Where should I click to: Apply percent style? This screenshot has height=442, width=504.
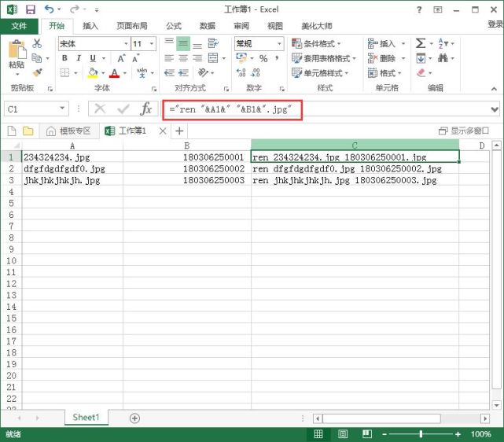tap(263, 58)
